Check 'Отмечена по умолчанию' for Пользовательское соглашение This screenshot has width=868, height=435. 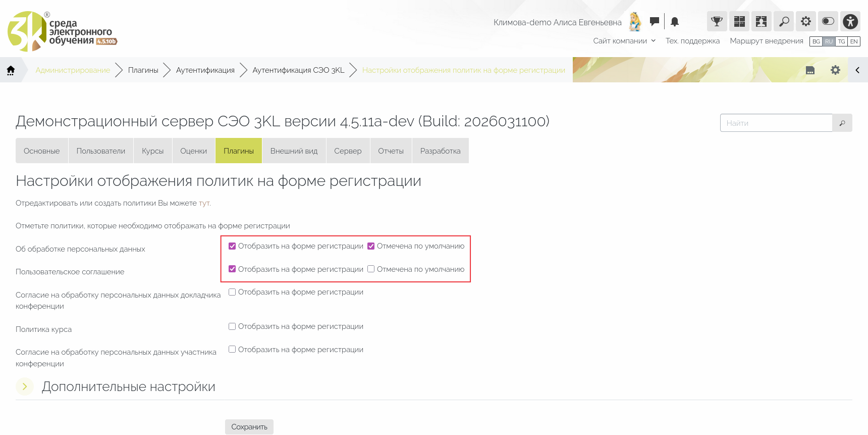[371, 269]
